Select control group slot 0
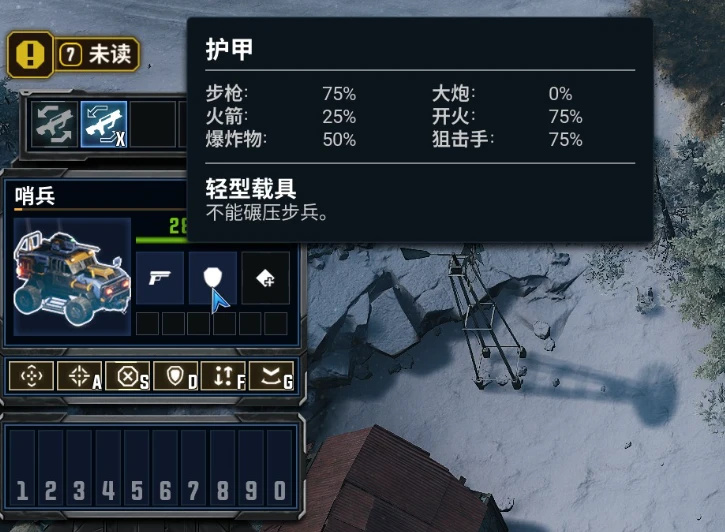The image size is (725, 532). pos(280,468)
